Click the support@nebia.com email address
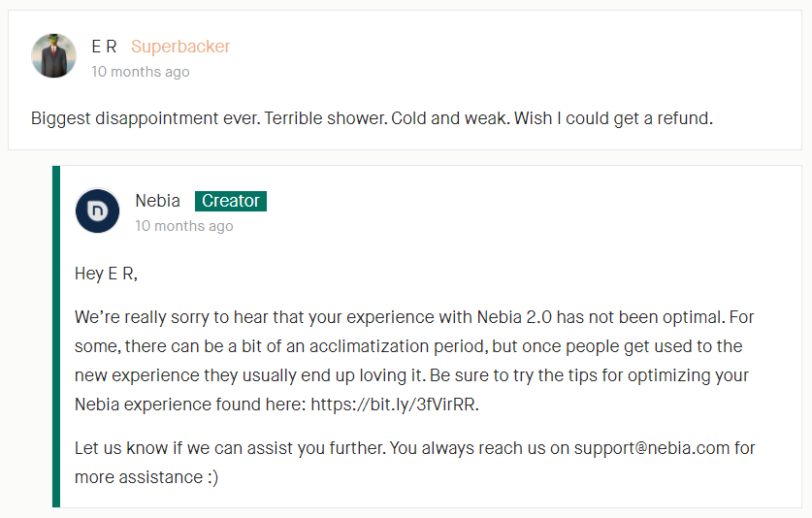 [652, 447]
